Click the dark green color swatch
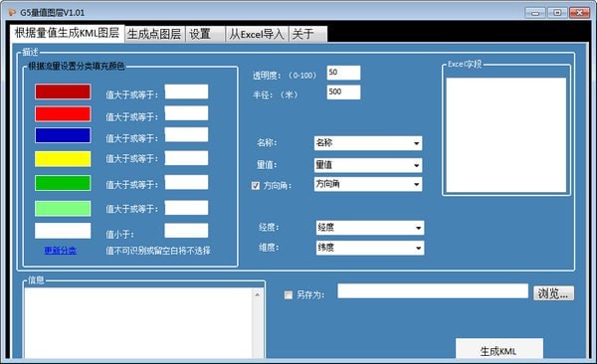The image size is (597, 364). coord(63,183)
